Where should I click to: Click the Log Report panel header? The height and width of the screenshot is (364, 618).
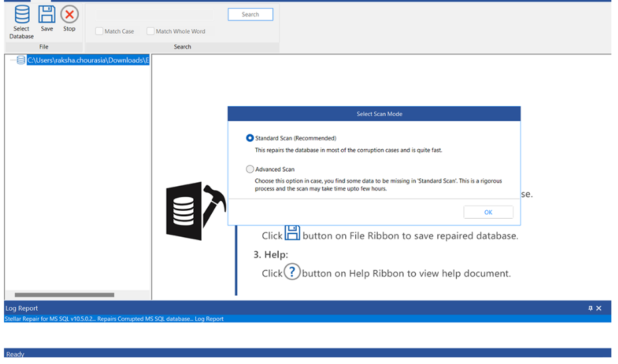click(307, 308)
